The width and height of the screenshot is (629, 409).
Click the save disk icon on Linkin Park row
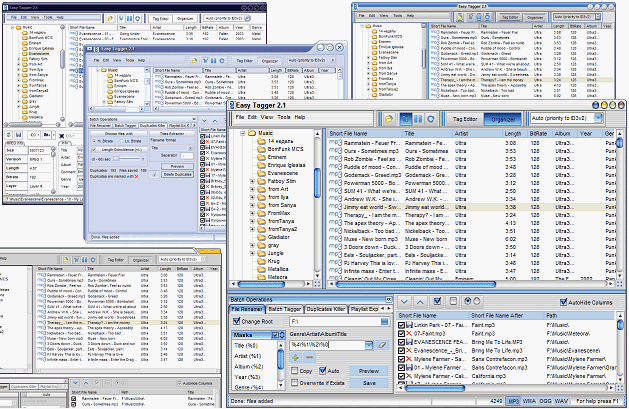tap(409, 325)
